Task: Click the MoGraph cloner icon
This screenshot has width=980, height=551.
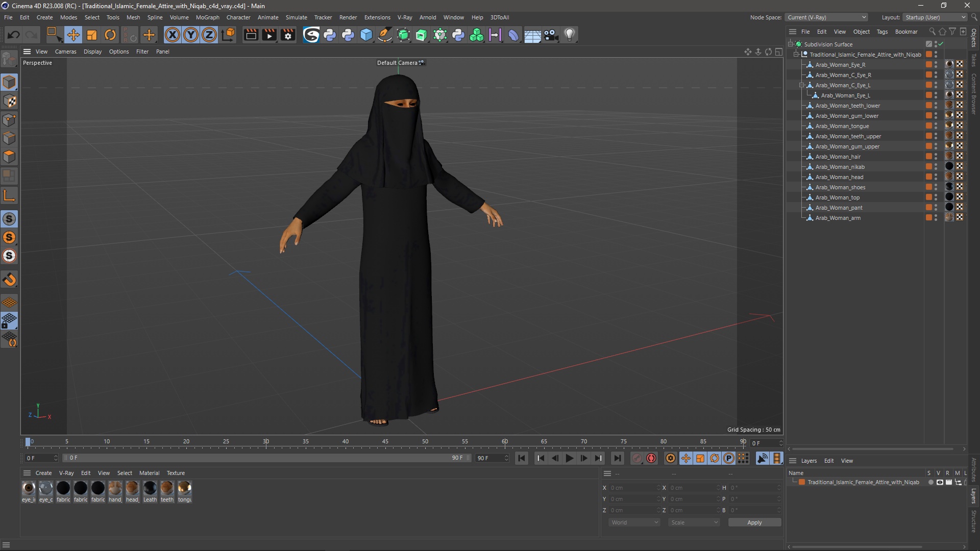Action: click(477, 35)
